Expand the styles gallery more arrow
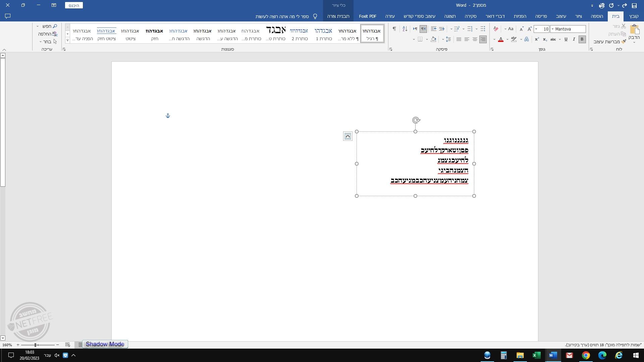 (x=67, y=40)
